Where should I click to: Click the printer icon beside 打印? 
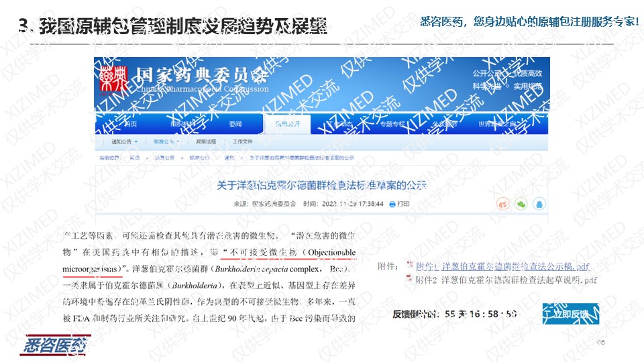click(x=392, y=204)
